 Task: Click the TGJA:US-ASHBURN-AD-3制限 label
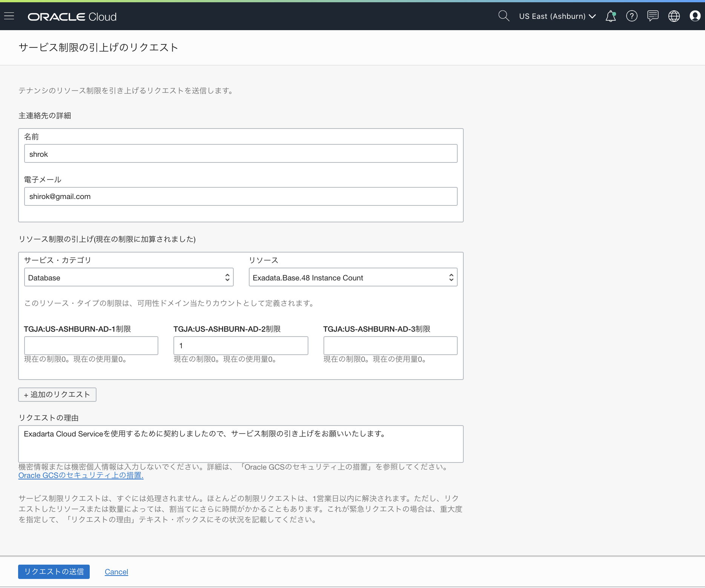click(377, 329)
